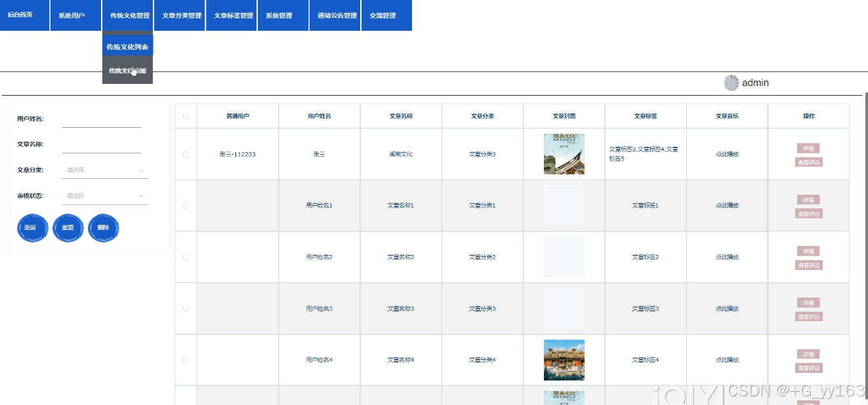The width and height of the screenshot is (868, 405).
Task: Click the round 重置 reset button
Action: pos(68,228)
